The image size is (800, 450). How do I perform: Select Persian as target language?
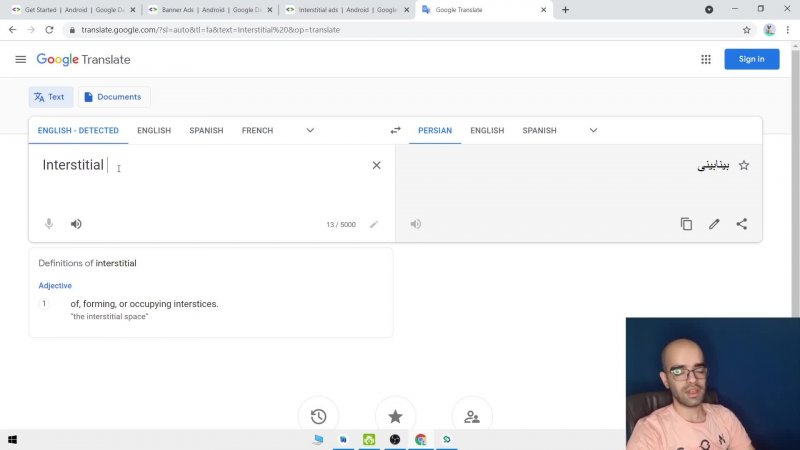click(435, 131)
